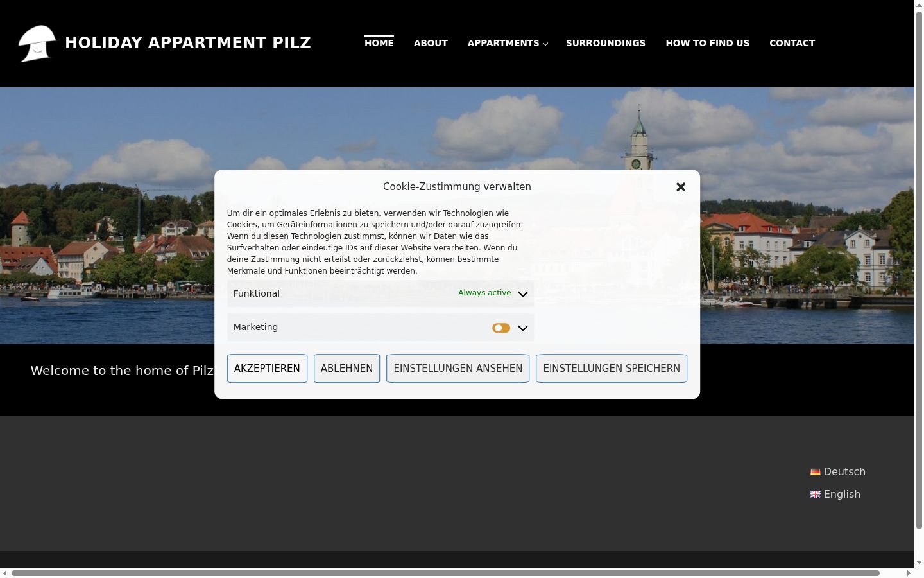Toggle the Marketing cookies switch
Image resolution: width=924 pixels, height=578 pixels.
tap(501, 328)
